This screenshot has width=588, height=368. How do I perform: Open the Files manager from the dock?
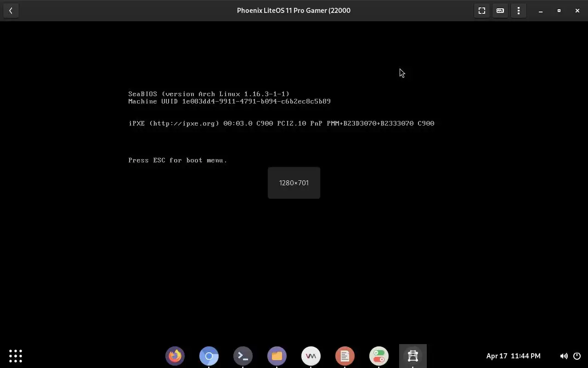pos(277,356)
